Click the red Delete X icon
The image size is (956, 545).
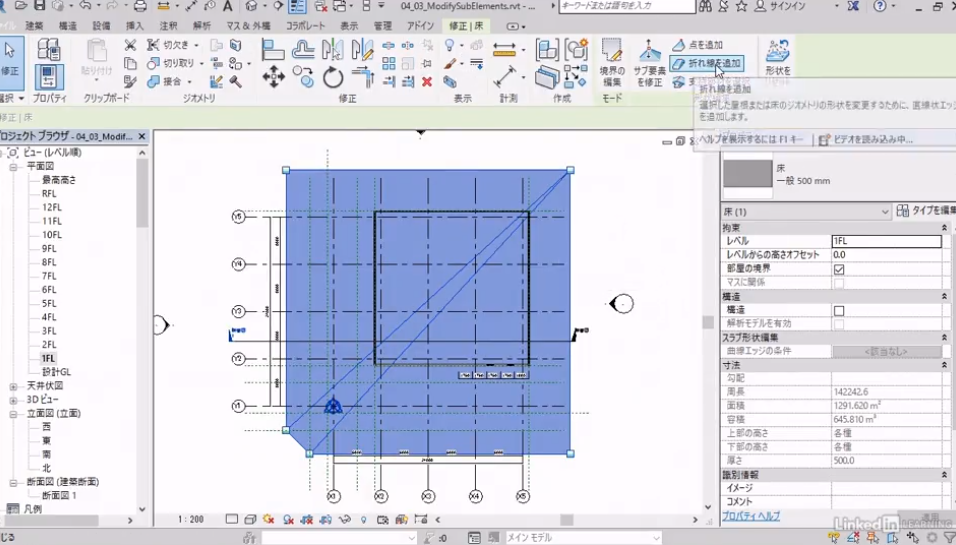(427, 81)
